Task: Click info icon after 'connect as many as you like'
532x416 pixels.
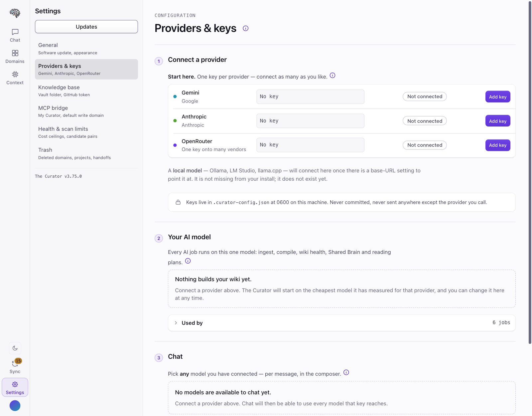Action: pyautogui.click(x=332, y=76)
